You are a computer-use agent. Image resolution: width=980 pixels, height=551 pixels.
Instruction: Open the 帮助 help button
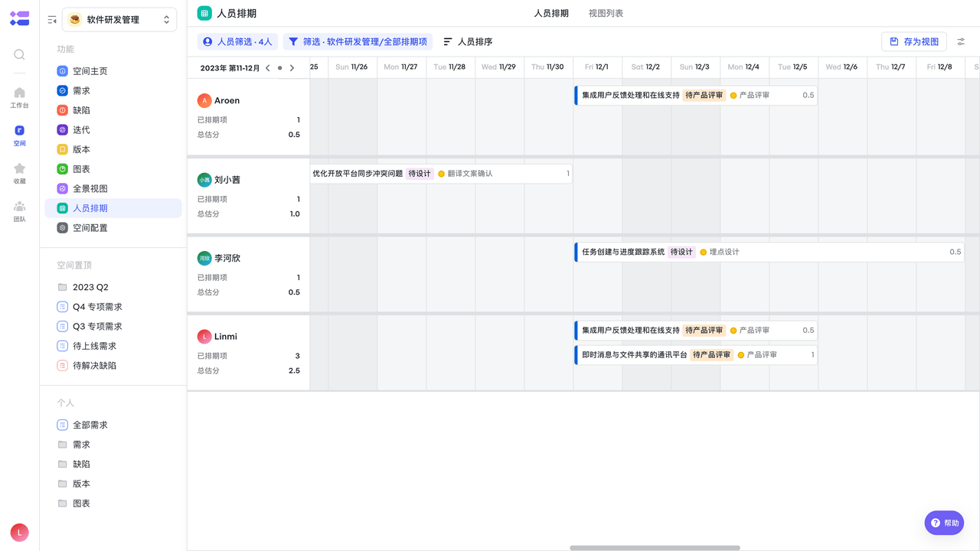944,523
